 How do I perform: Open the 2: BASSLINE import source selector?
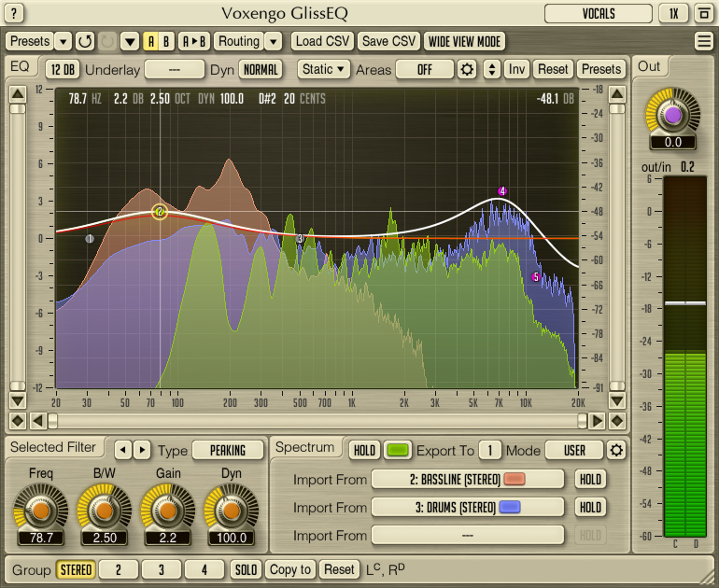(467, 480)
